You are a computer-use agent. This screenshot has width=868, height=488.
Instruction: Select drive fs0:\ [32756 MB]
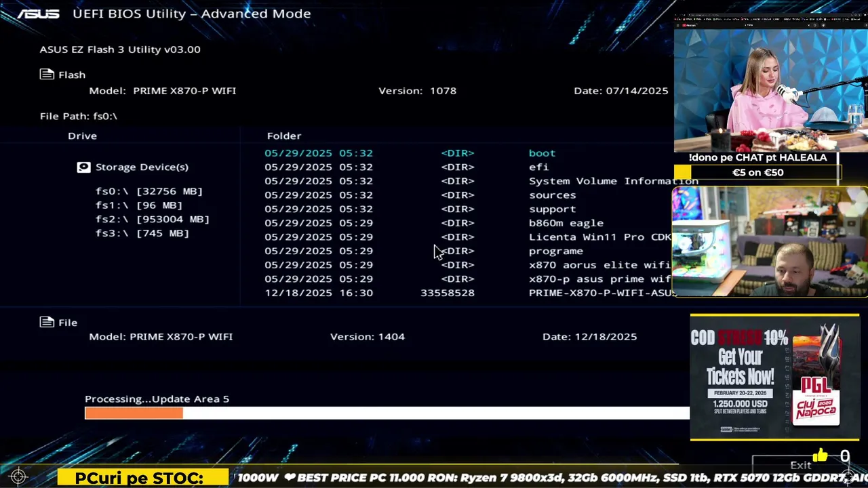coord(149,191)
